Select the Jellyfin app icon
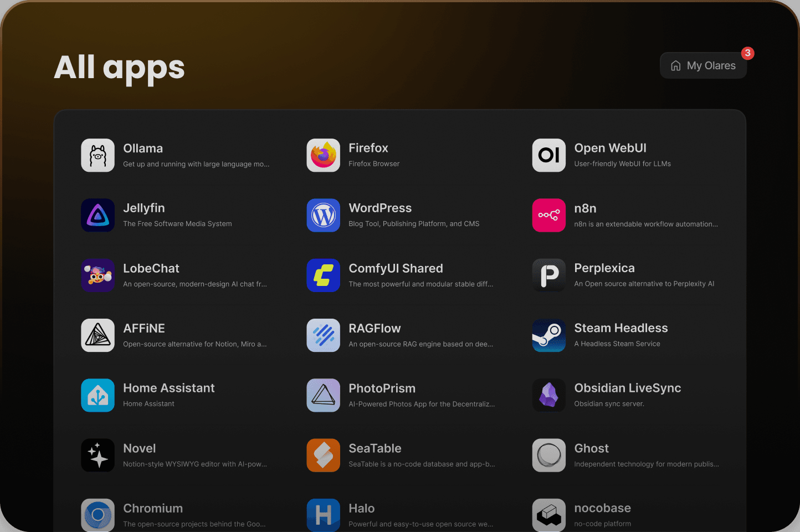 coord(98,215)
